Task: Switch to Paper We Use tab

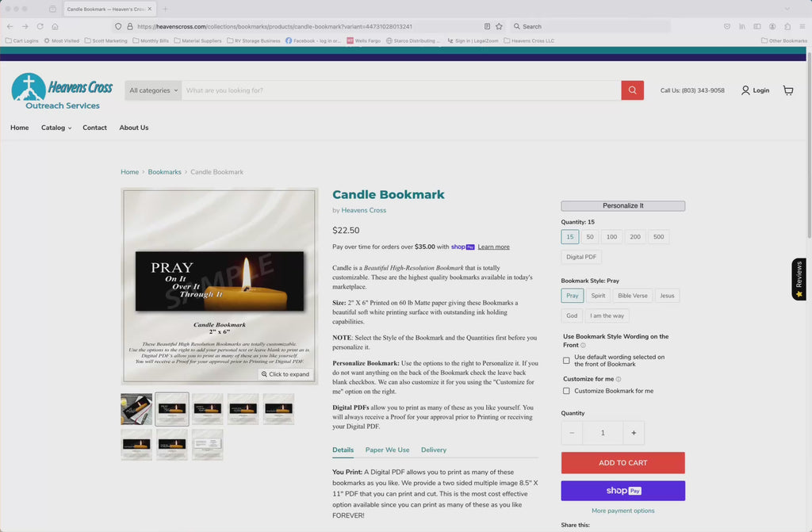Action: click(x=387, y=450)
